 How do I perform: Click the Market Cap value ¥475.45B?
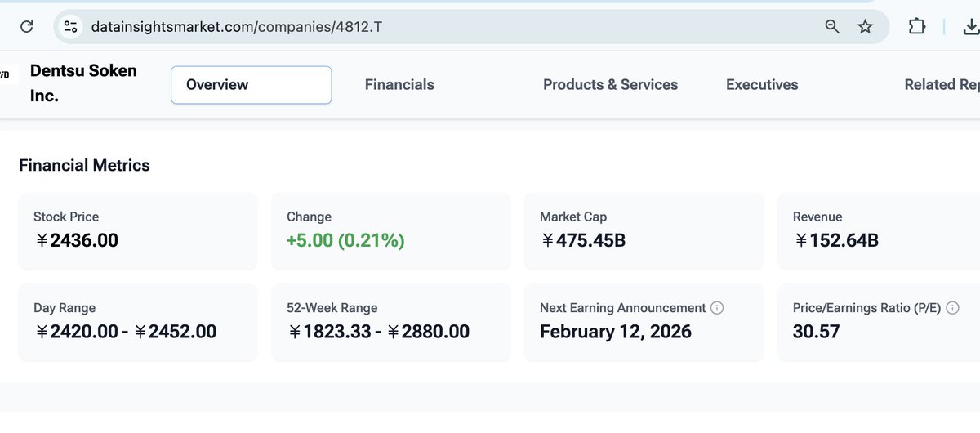[583, 241]
